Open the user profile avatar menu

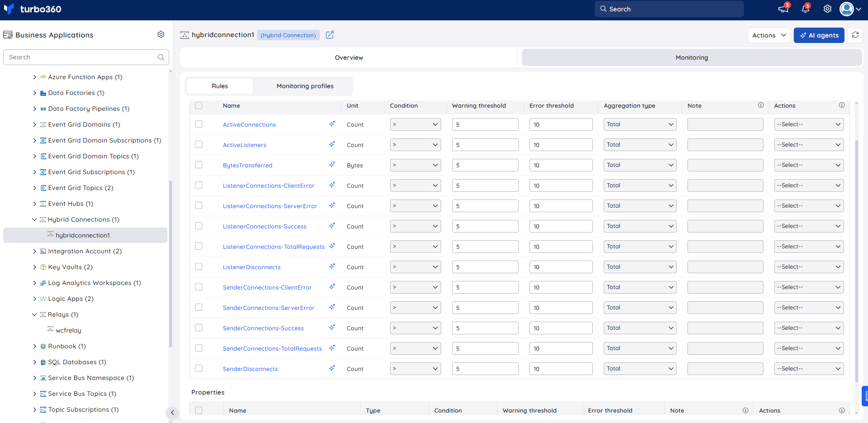850,9
